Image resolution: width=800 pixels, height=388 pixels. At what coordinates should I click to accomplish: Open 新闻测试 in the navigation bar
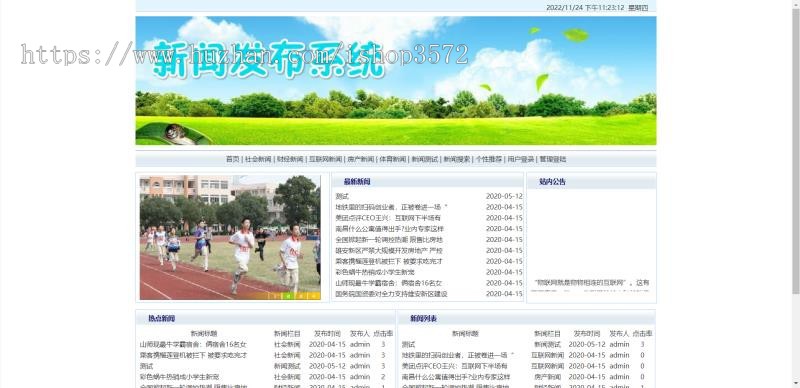(424, 159)
